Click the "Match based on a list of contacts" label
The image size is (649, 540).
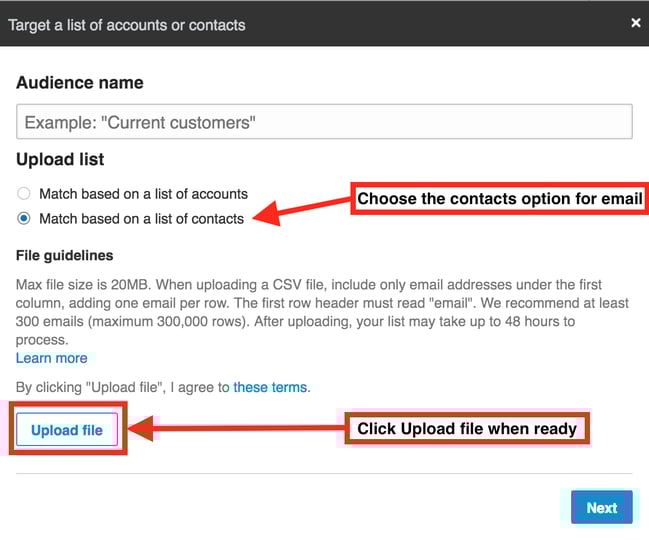[141, 218]
